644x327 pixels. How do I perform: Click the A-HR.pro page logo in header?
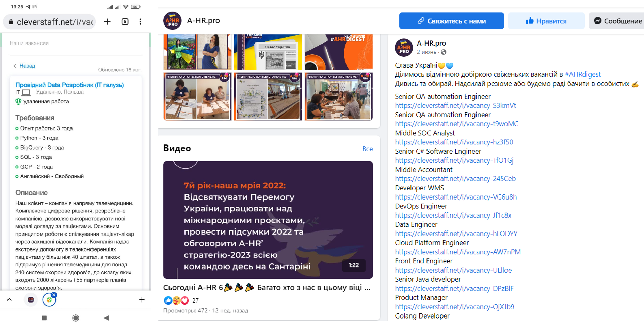coord(172,20)
